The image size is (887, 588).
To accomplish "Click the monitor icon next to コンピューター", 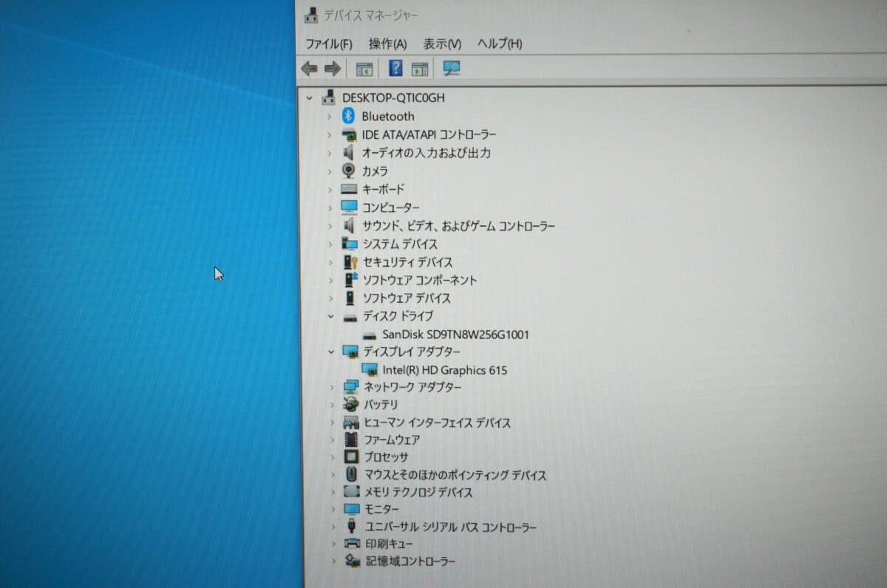I will 350,208.
